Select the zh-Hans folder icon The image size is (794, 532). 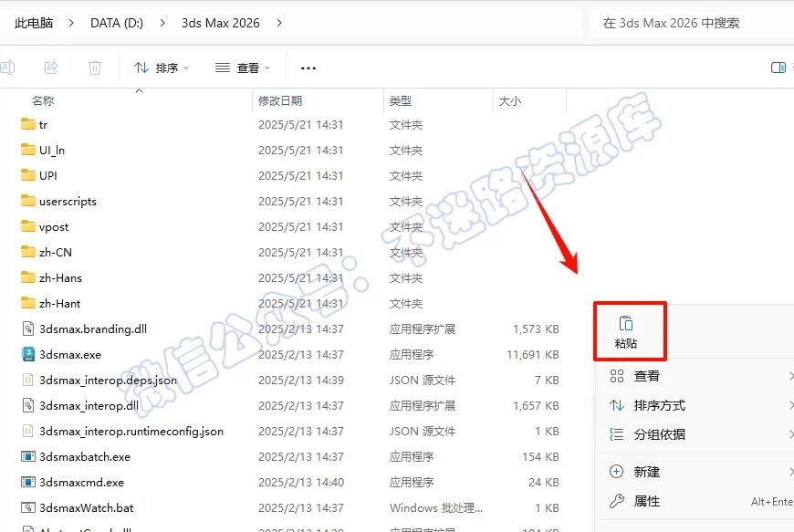pyautogui.click(x=28, y=277)
